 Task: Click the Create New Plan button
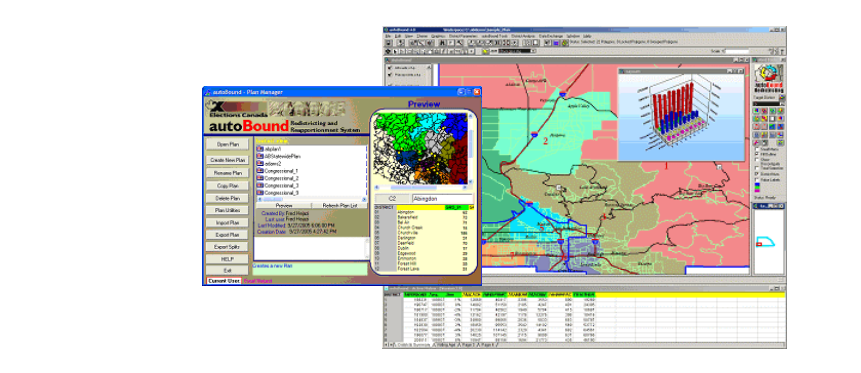click(x=227, y=160)
